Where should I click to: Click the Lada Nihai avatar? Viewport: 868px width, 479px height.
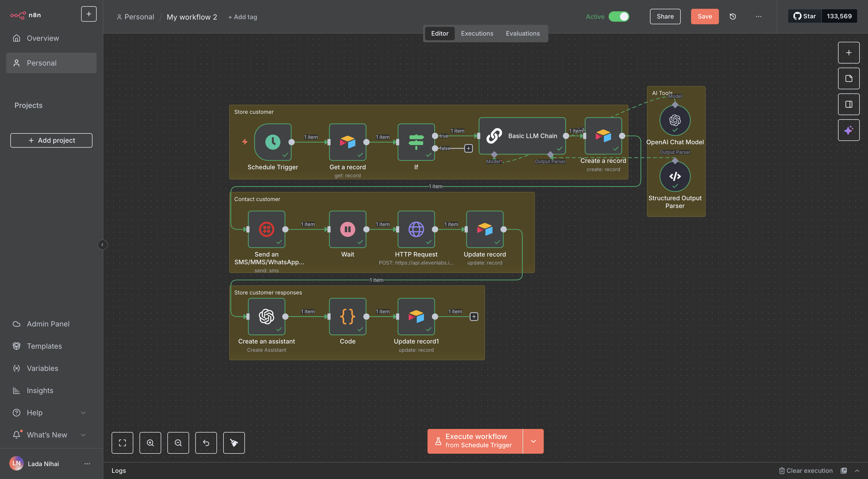pos(17,464)
